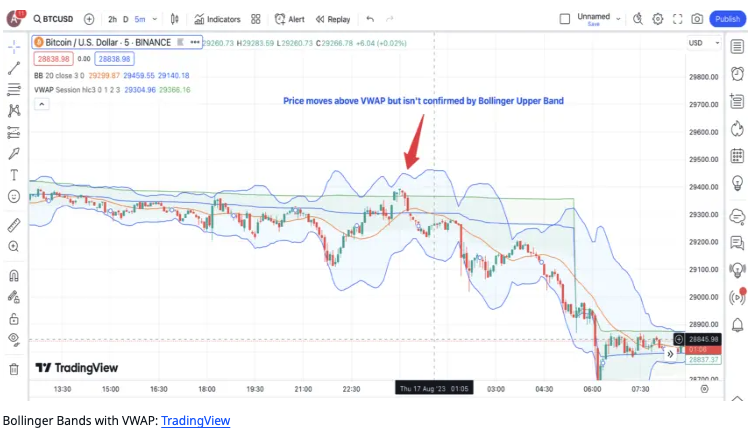Open the Unnamed layout name
The height and width of the screenshot is (436, 752).
594,19
